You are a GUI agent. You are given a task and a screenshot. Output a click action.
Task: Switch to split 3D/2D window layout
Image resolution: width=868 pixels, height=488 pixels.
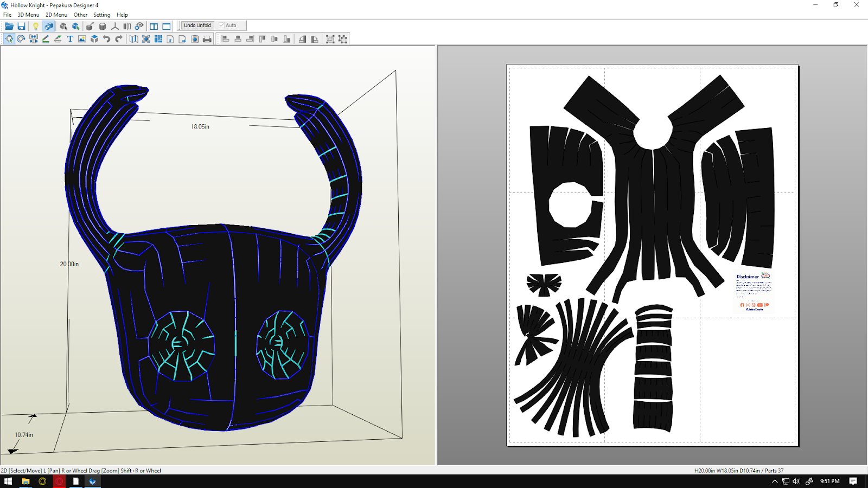coord(154,26)
